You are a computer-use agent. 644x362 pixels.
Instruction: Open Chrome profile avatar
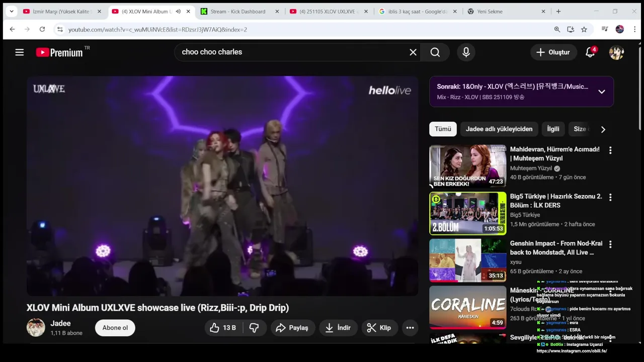click(620, 30)
